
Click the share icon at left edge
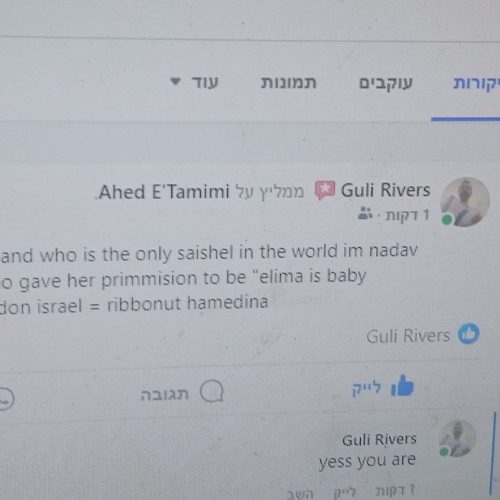pos(5,398)
